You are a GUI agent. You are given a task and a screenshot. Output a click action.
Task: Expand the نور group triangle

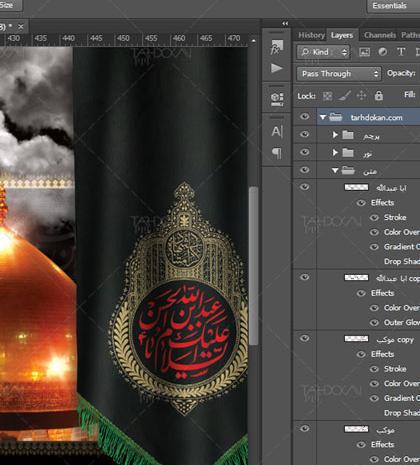click(x=335, y=153)
